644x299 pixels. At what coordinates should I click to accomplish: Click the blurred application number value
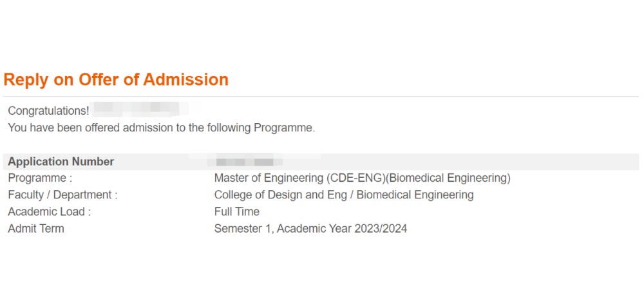point(245,162)
